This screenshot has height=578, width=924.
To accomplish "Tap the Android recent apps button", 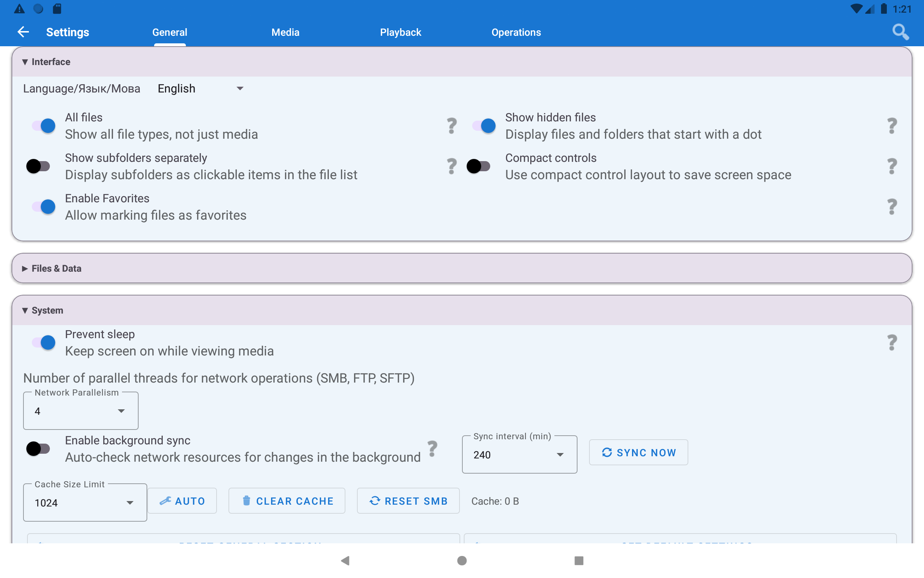I will click(x=579, y=560).
